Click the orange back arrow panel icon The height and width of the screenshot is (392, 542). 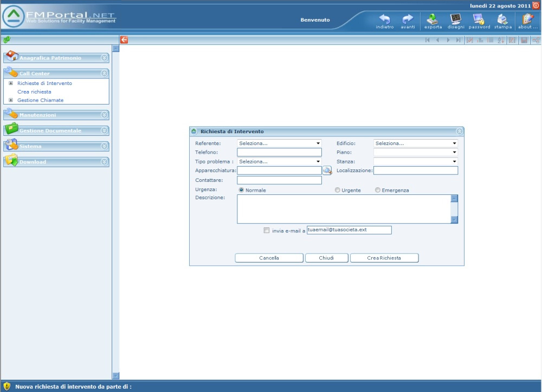coord(124,40)
